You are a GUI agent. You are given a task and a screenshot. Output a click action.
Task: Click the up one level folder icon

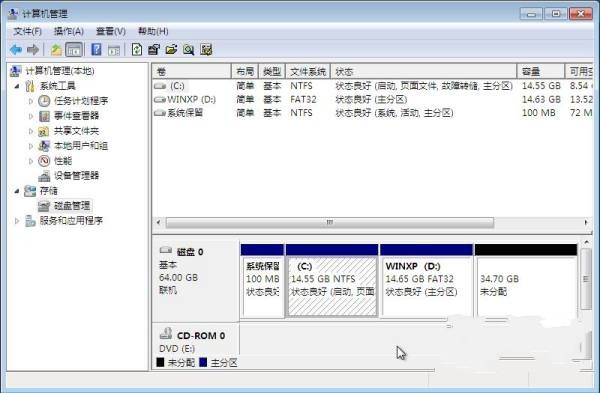[x=56, y=49]
